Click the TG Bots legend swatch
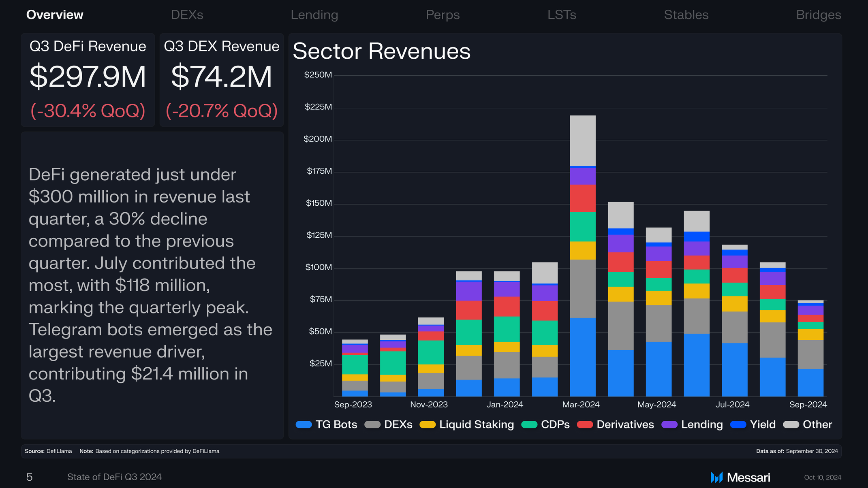Screen dimensions: 868x488 point(304,424)
